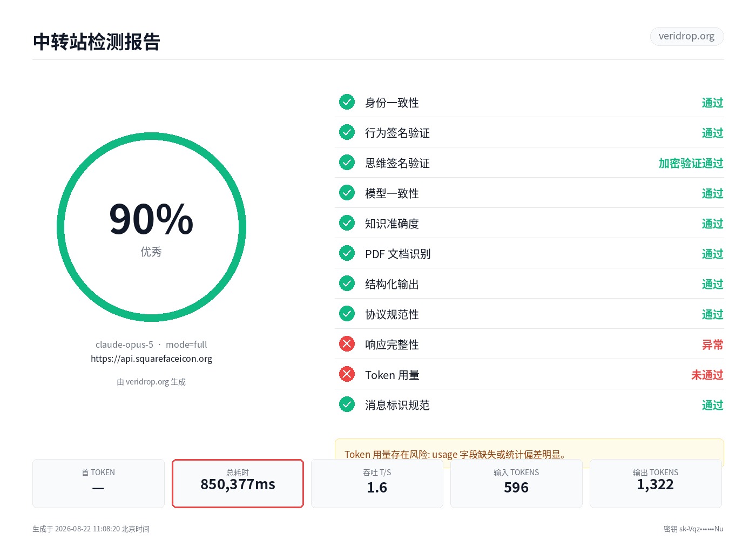Viewport: 756px width, 540px height.
Task: Select the 首 TOKEN stat card
Action: [98, 483]
